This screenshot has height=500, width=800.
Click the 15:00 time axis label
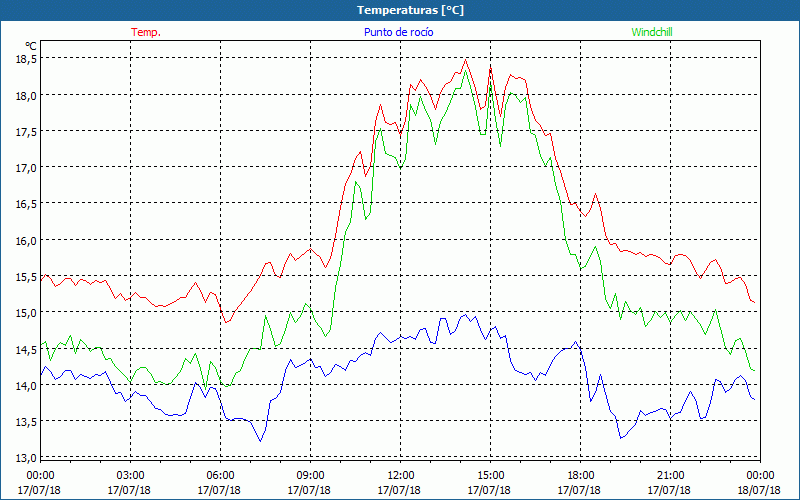click(x=490, y=476)
